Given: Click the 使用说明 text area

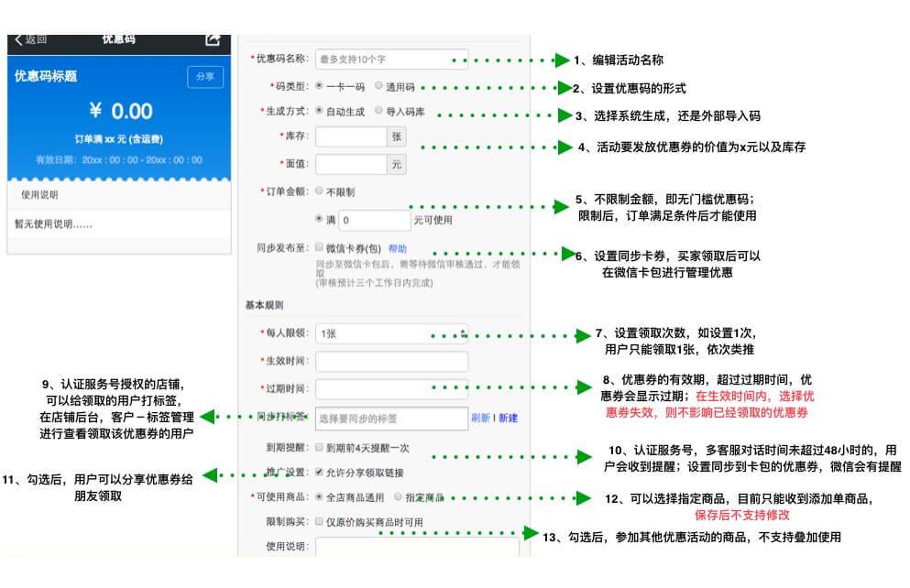Looking at the screenshot, I should coord(417,547).
